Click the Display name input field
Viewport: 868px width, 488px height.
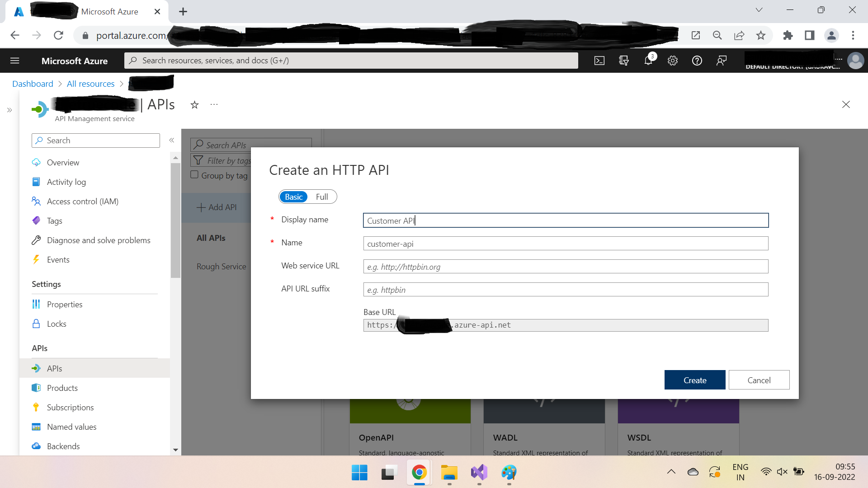pos(566,220)
